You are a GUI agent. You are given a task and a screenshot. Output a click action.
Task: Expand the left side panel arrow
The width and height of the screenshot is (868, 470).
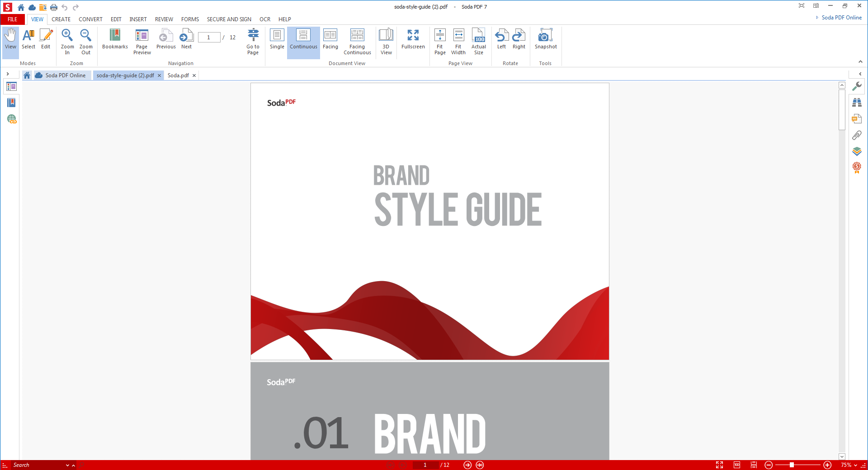tap(8, 74)
